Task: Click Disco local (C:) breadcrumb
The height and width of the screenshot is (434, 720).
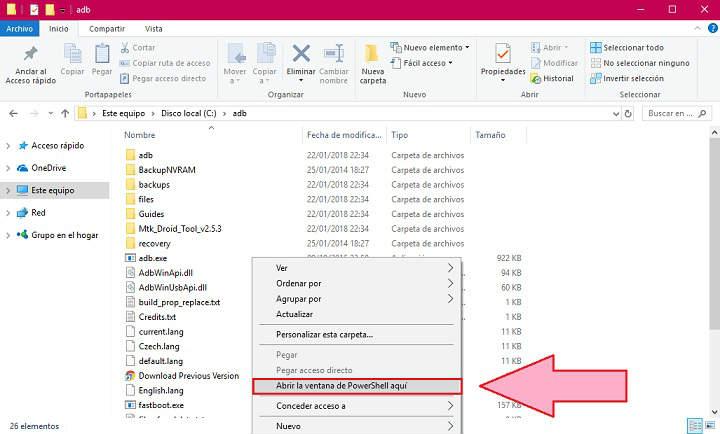Action: [189, 113]
